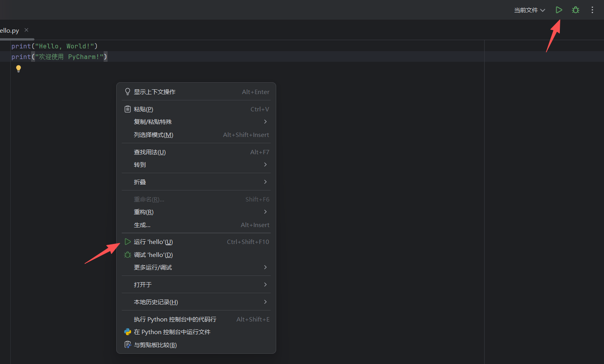Click the "Hello, World!" string in code

65,46
